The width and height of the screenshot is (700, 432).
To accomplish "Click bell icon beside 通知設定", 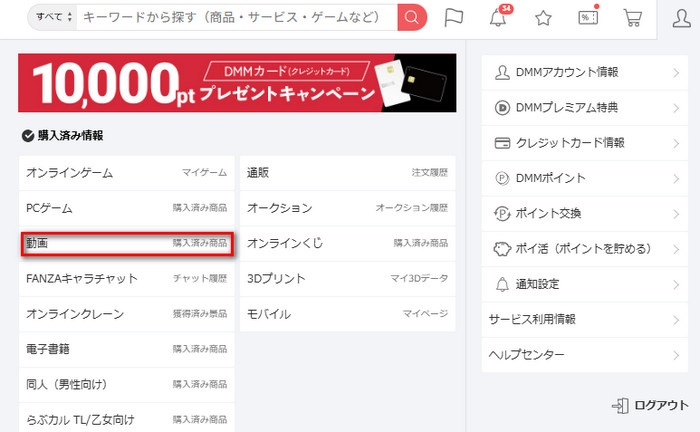I will 502,284.
